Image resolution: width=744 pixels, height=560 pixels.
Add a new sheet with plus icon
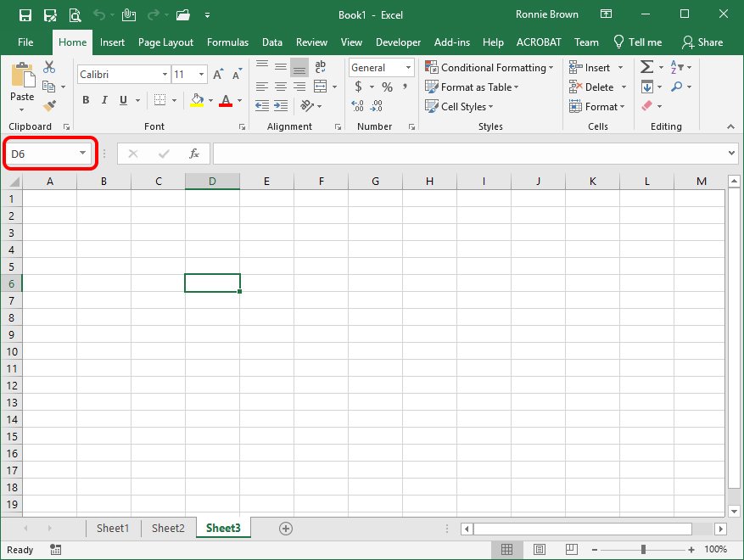coord(286,529)
